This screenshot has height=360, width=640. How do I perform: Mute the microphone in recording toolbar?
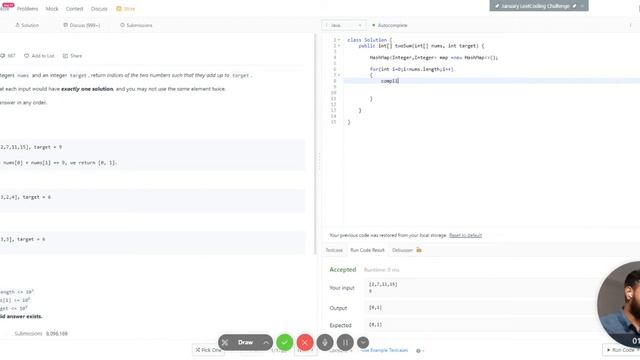pyautogui.click(x=325, y=342)
